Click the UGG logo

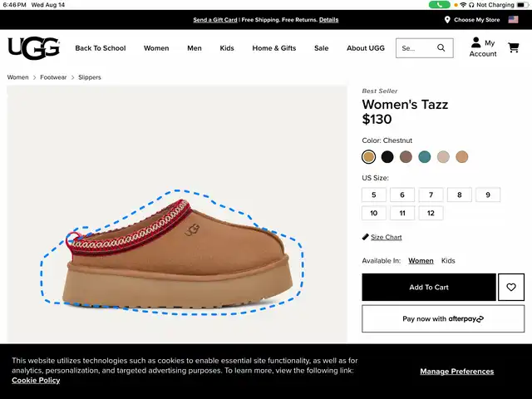pyautogui.click(x=34, y=48)
